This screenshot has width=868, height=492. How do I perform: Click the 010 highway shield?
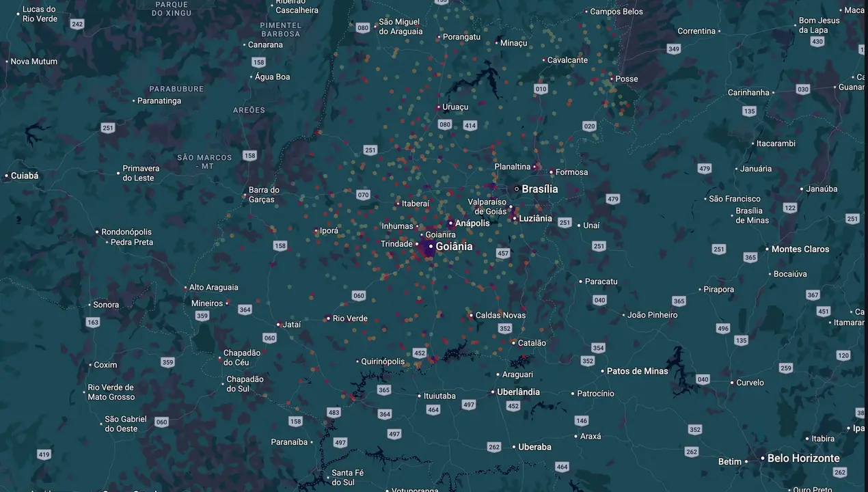[541, 89]
